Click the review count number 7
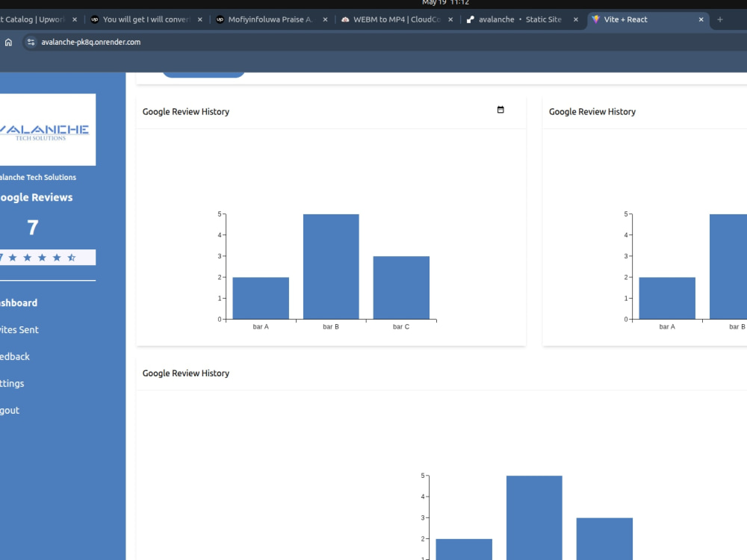 [x=32, y=228]
